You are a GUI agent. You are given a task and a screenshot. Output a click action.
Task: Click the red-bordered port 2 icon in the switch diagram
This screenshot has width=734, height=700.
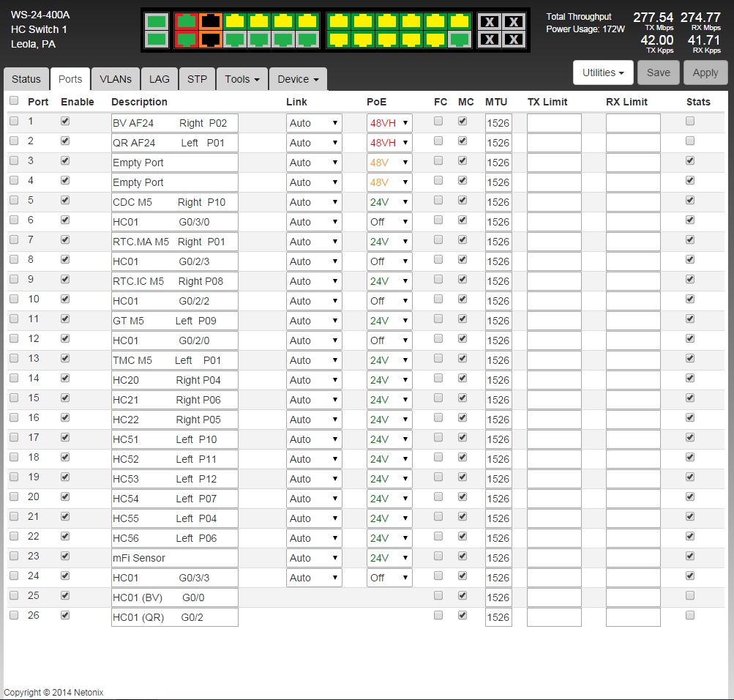point(187,40)
